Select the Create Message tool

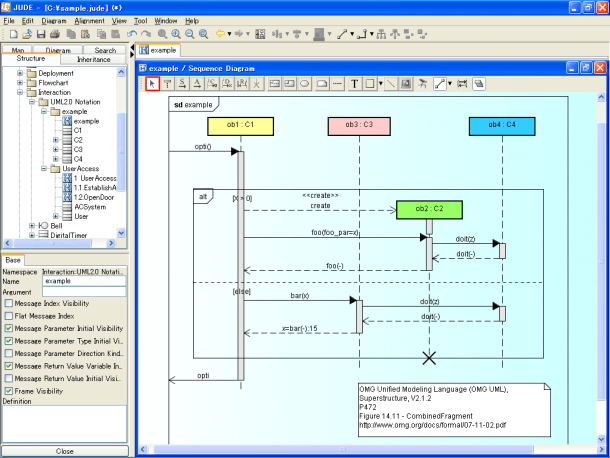click(212, 84)
